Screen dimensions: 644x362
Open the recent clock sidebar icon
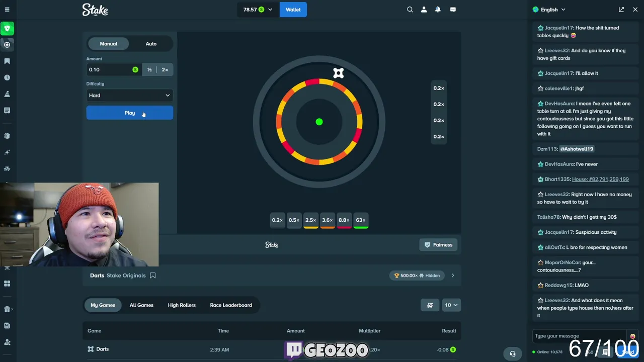pyautogui.click(x=7, y=77)
